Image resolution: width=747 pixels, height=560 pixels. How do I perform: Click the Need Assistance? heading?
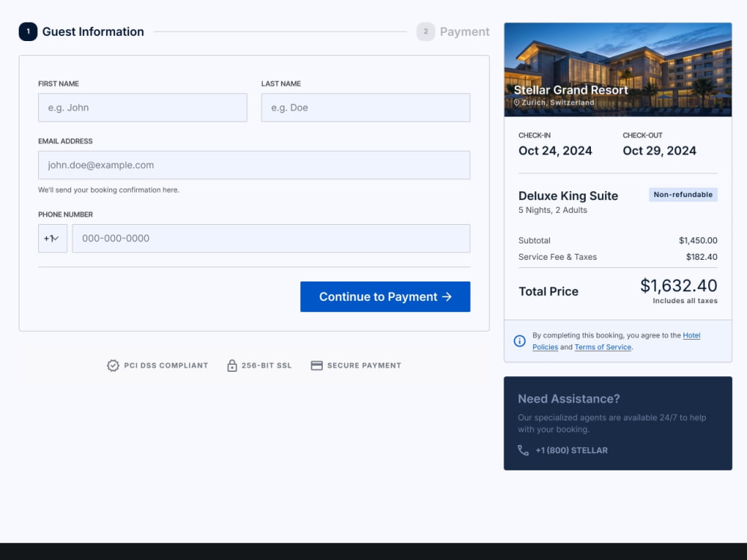(568, 399)
